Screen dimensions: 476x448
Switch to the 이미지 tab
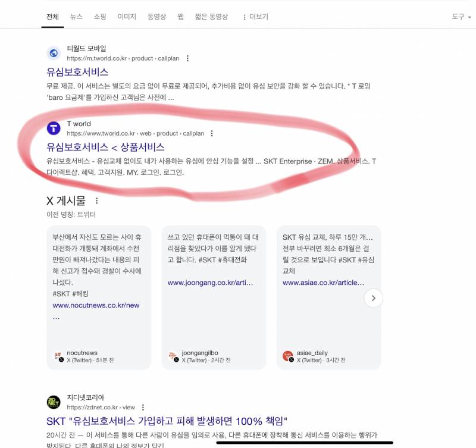tap(127, 17)
